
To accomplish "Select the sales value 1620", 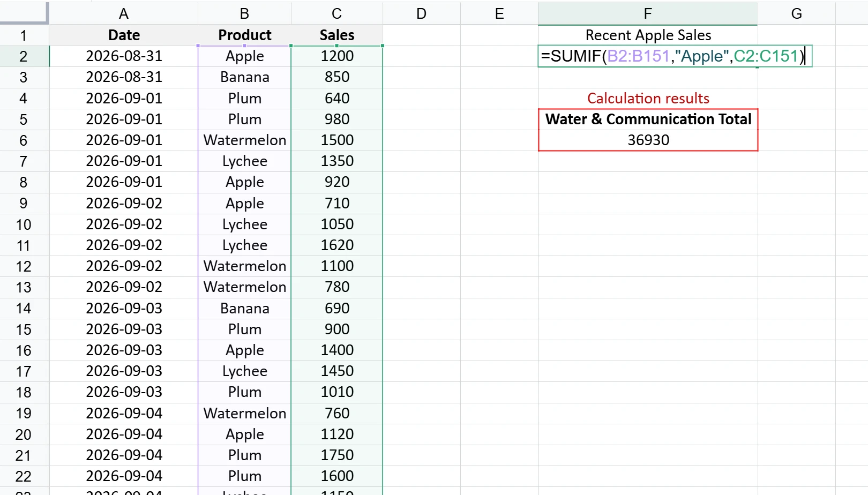I will coord(336,245).
